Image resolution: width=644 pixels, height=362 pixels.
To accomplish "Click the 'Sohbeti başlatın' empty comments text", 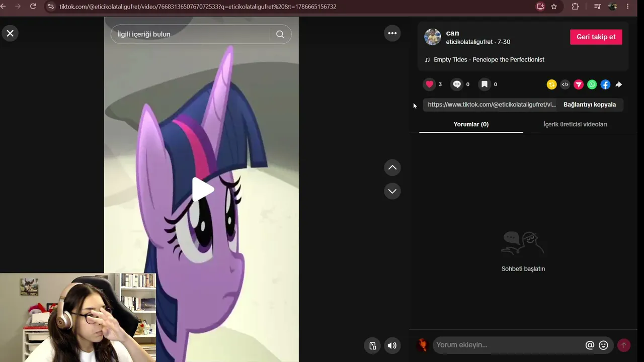I will pos(523,268).
